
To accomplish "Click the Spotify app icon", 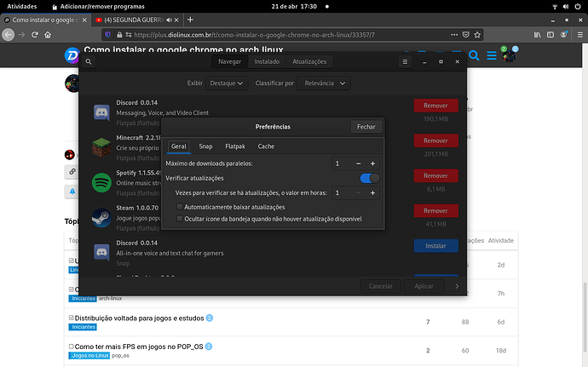I will coord(101,182).
